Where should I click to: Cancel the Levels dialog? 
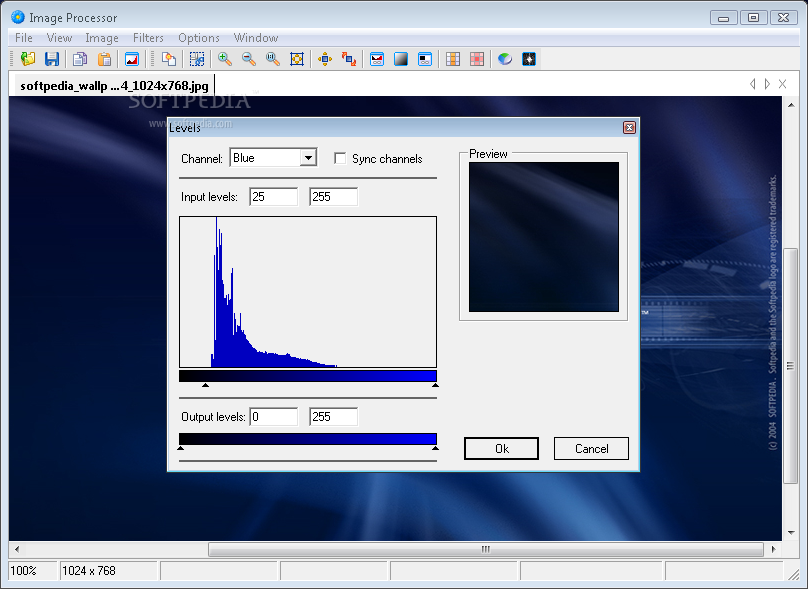pos(591,448)
